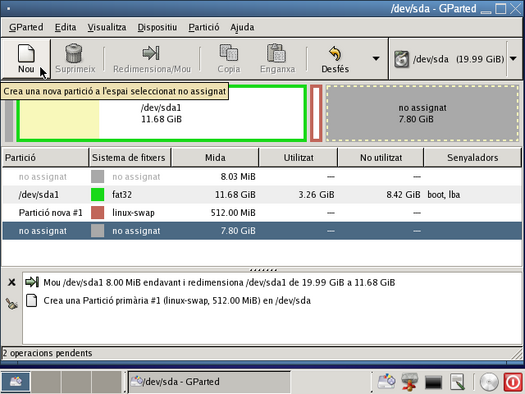This screenshot has width=525, height=394.
Task: Click the red power button icon
Action: coord(513,382)
